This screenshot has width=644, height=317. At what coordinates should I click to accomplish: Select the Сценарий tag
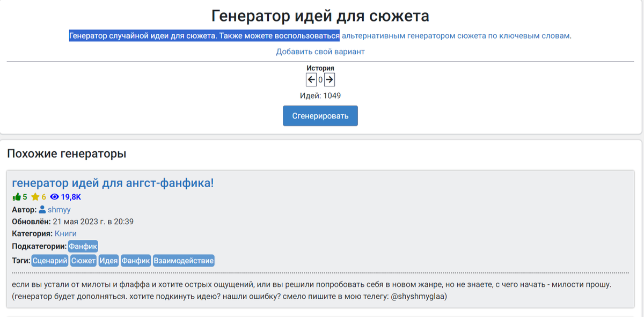tap(49, 260)
